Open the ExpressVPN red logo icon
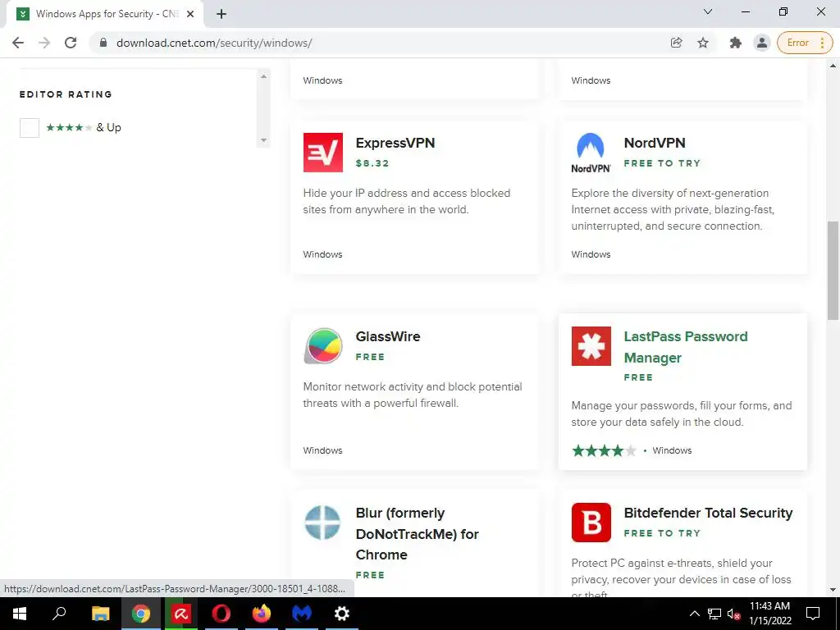Image resolution: width=840 pixels, height=630 pixels. tap(322, 153)
